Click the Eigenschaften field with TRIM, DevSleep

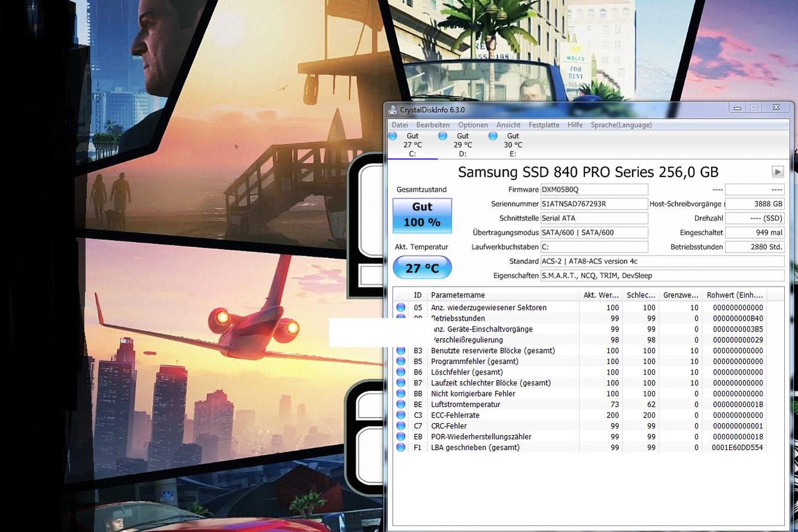pos(662,276)
